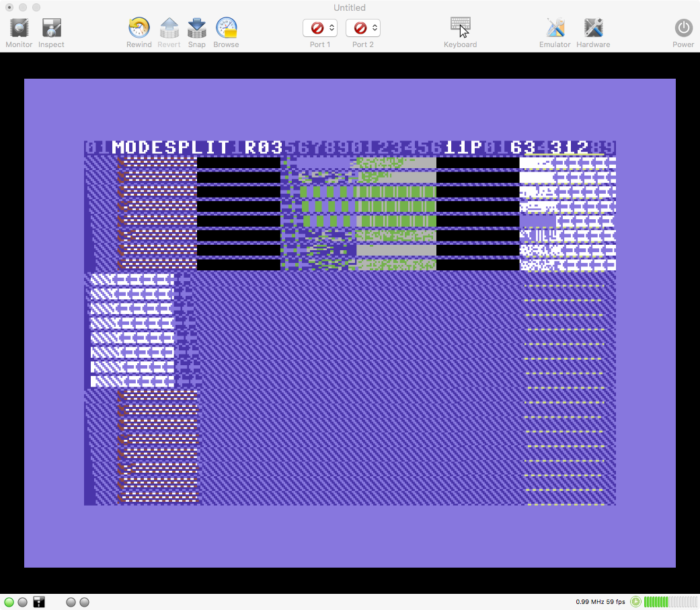Click the floppy disk icon in status bar

pos(39,602)
